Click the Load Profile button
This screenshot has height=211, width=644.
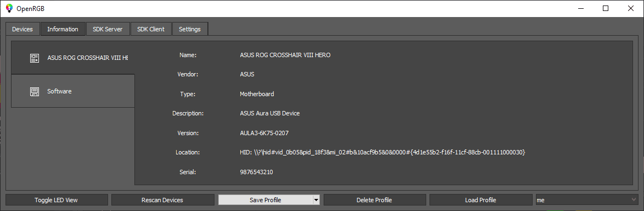coord(481,200)
